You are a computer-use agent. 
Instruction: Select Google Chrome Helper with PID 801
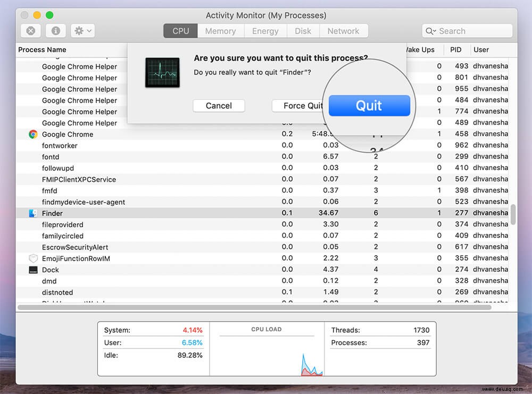click(79, 78)
